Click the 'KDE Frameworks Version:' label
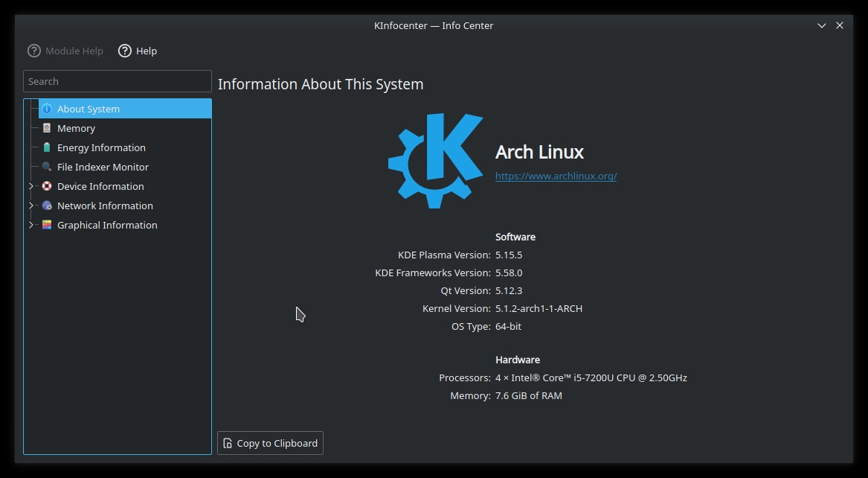The width and height of the screenshot is (868, 478). 433,273
